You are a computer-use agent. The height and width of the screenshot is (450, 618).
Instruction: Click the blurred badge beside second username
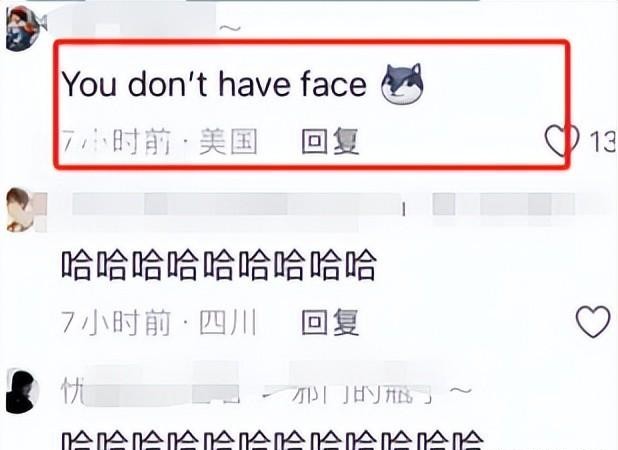tap(504, 204)
